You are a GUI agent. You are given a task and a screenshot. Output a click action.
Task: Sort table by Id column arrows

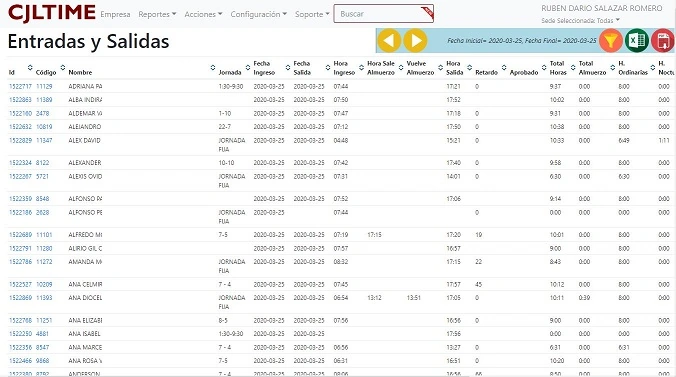pos(30,67)
